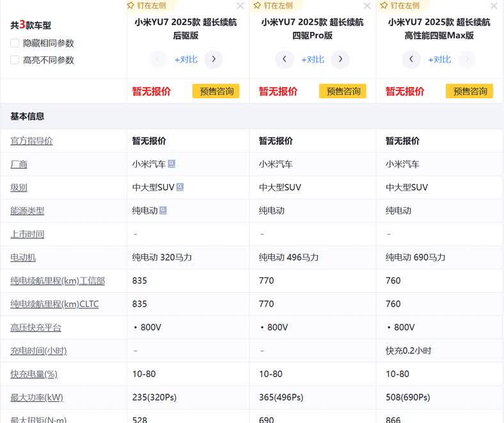Open the 电动机 parameter link
This screenshot has width=504, height=423.
(23, 258)
